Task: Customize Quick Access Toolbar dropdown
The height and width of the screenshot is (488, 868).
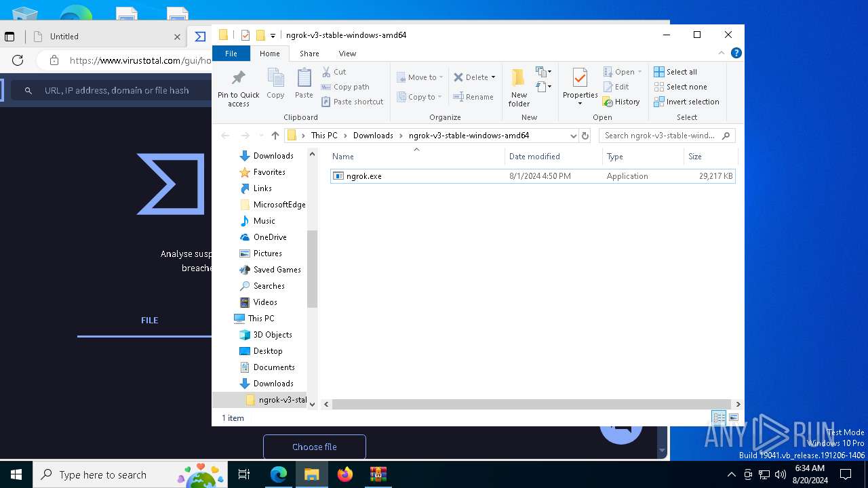Action: (x=273, y=35)
